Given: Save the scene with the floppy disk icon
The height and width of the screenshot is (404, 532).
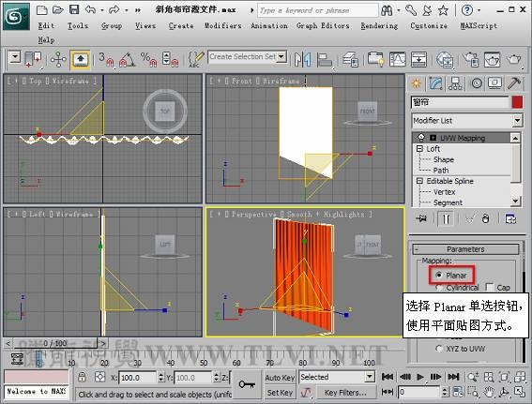Looking at the screenshot, I should [x=74, y=9].
